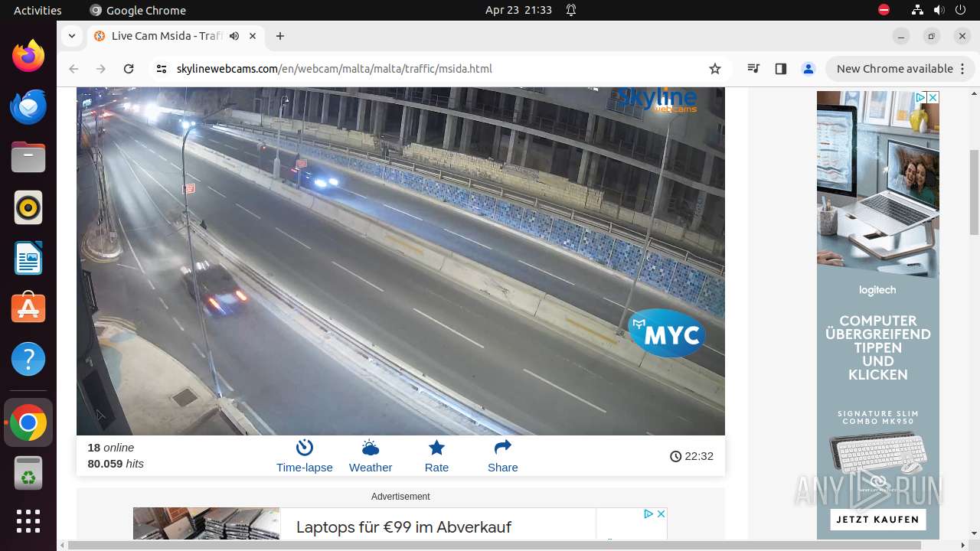Open the clock and calendar panel

[518, 10]
